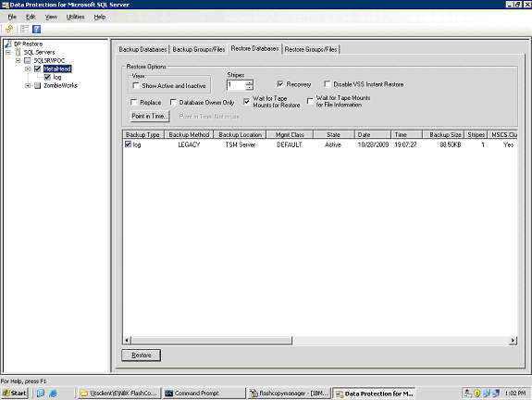532x400 pixels.
Task: Click the network tray icon
Action: coord(487,394)
